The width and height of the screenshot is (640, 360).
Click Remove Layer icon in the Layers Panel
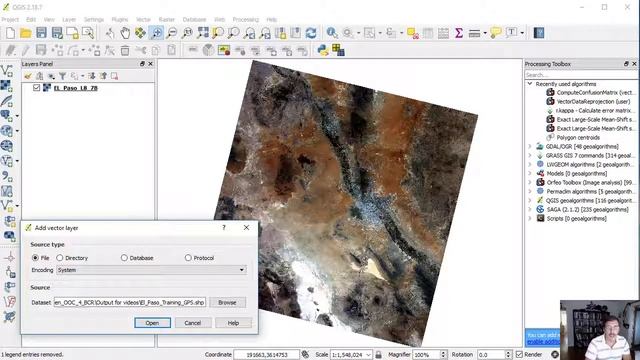114,76
